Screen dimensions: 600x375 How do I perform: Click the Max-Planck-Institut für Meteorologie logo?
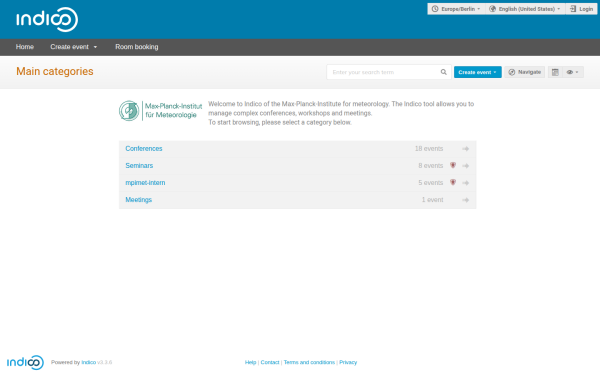tap(160, 111)
